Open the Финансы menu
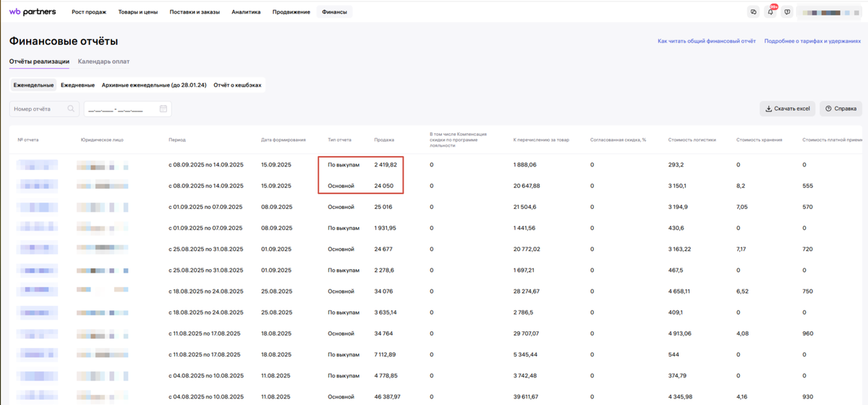Screen dimensions: 868x405 click(335, 12)
